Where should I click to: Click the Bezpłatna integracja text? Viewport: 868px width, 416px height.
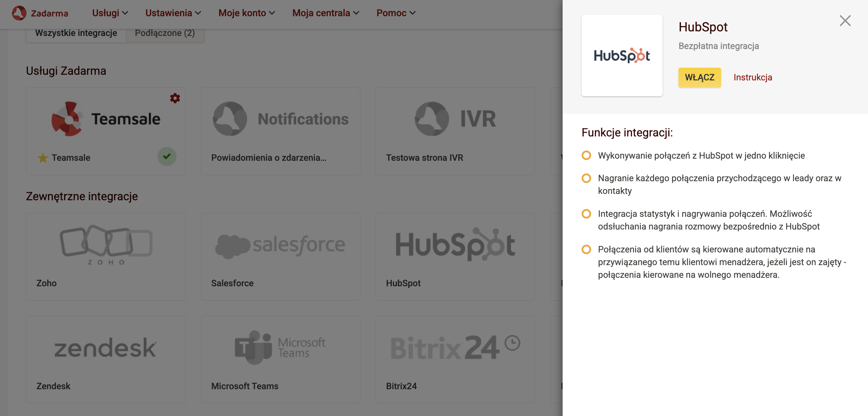pyautogui.click(x=719, y=46)
